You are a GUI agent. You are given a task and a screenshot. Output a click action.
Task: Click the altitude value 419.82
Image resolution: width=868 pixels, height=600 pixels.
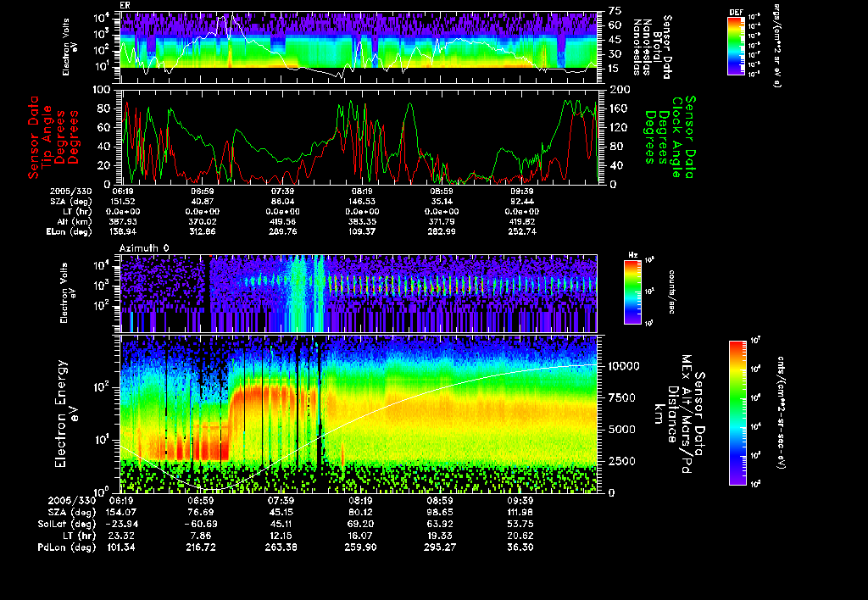[521, 221]
